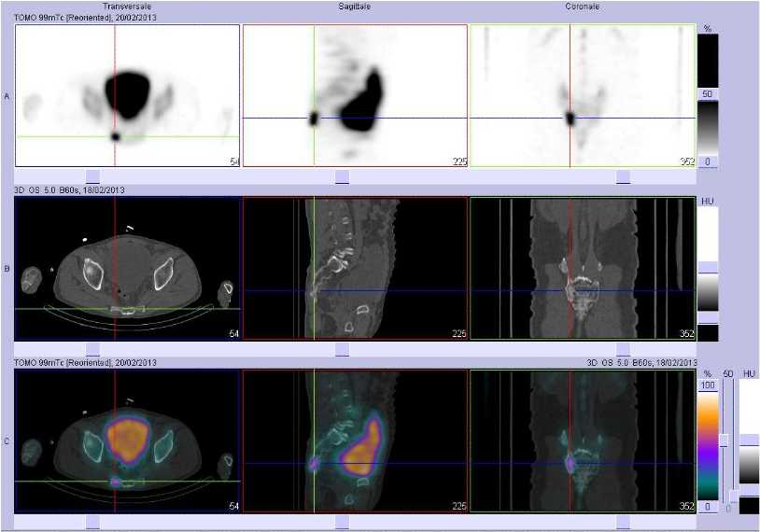The width and height of the screenshot is (760, 532).
Task: Click the fused sagittal SPECT/CT image in row C
Action: tap(355, 441)
